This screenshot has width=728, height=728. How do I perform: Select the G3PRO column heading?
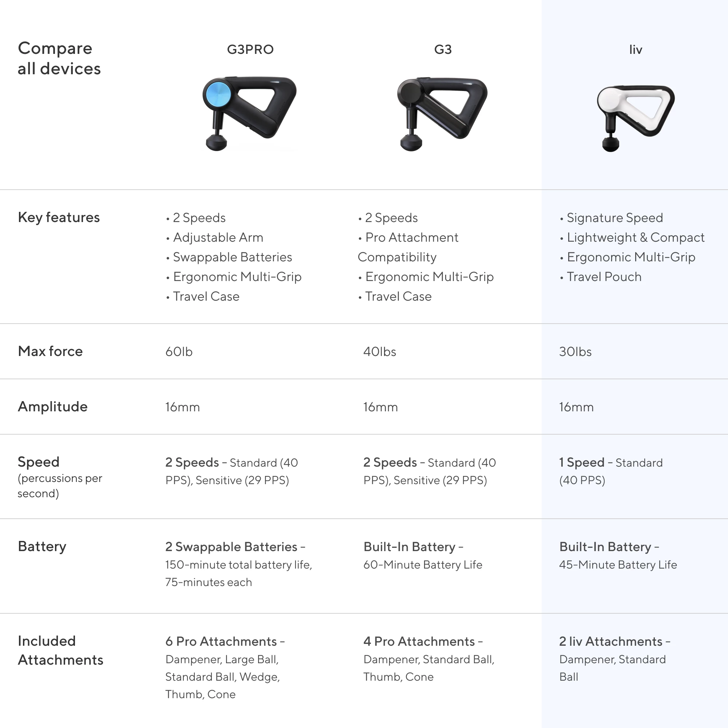click(x=250, y=50)
